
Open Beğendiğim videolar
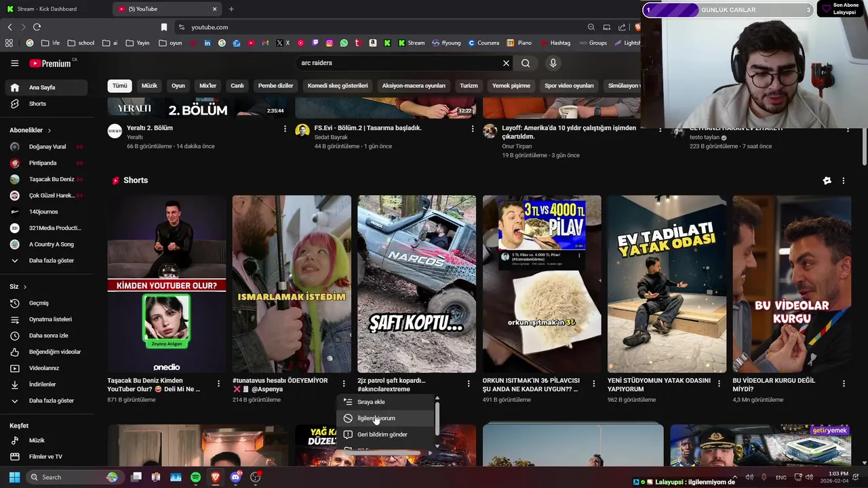(x=46, y=352)
